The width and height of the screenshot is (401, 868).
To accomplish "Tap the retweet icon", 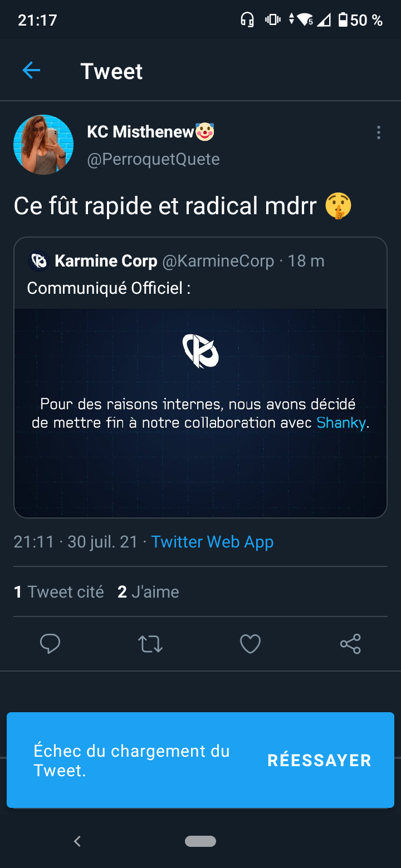I will [x=150, y=644].
